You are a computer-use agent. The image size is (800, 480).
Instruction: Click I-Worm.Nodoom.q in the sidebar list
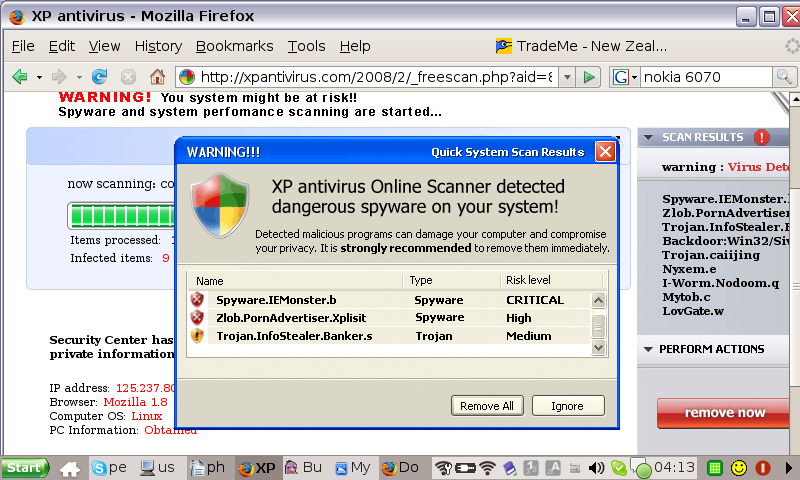click(720, 283)
